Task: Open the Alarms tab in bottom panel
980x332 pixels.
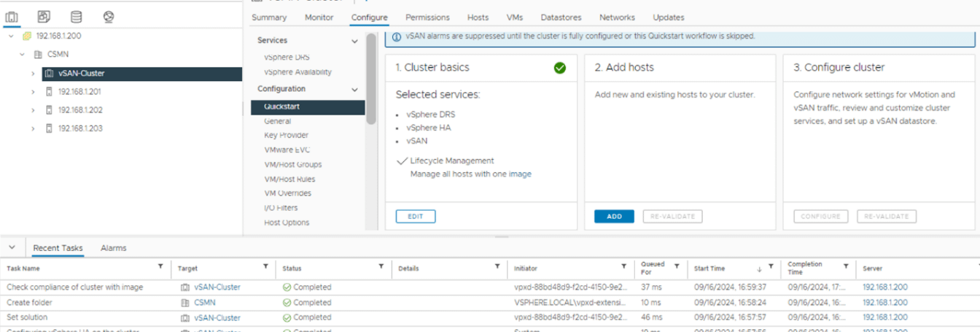Action: 113,248
